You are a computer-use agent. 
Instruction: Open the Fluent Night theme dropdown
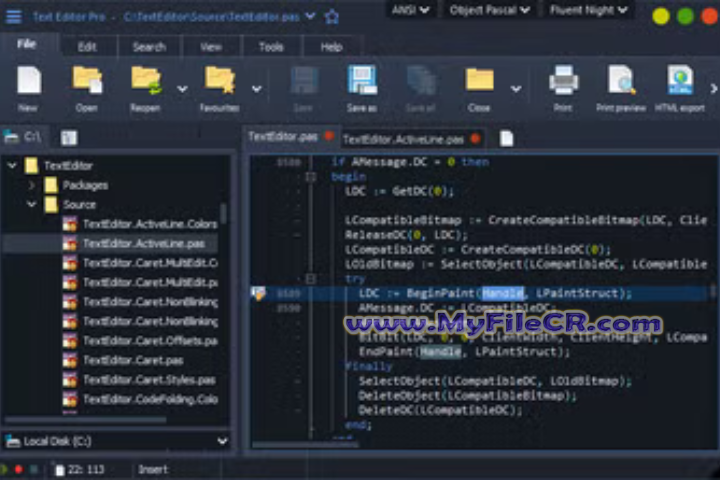588,10
